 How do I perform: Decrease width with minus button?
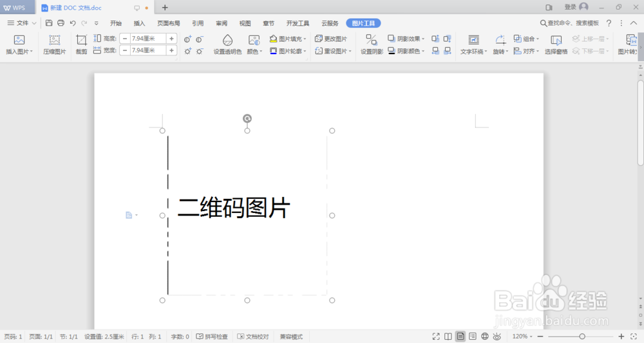(x=125, y=50)
